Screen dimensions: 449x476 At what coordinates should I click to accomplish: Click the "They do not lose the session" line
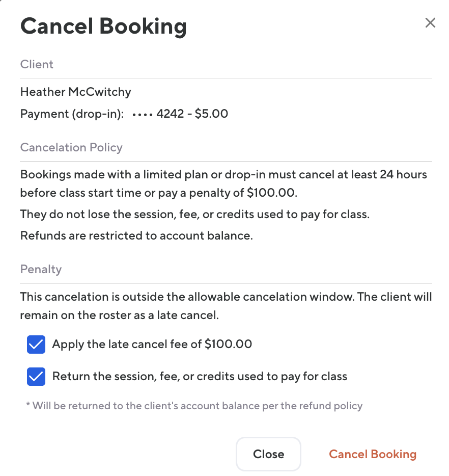(x=194, y=215)
